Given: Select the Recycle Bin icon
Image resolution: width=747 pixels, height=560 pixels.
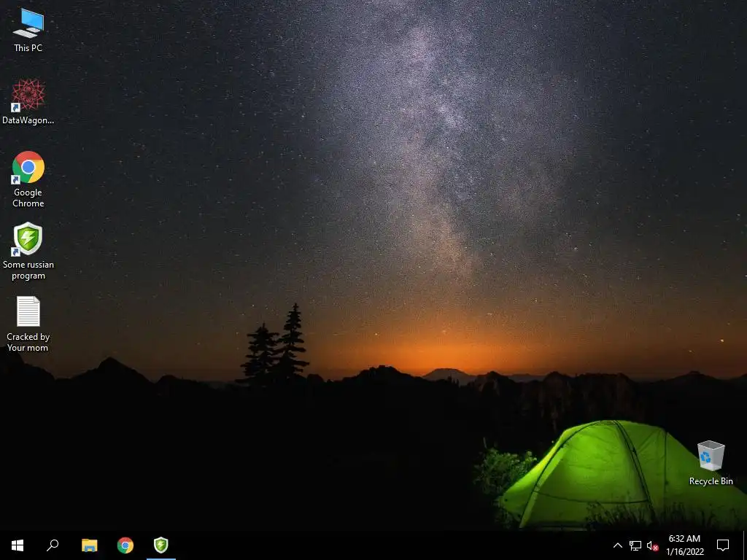Looking at the screenshot, I should (x=711, y=463).
